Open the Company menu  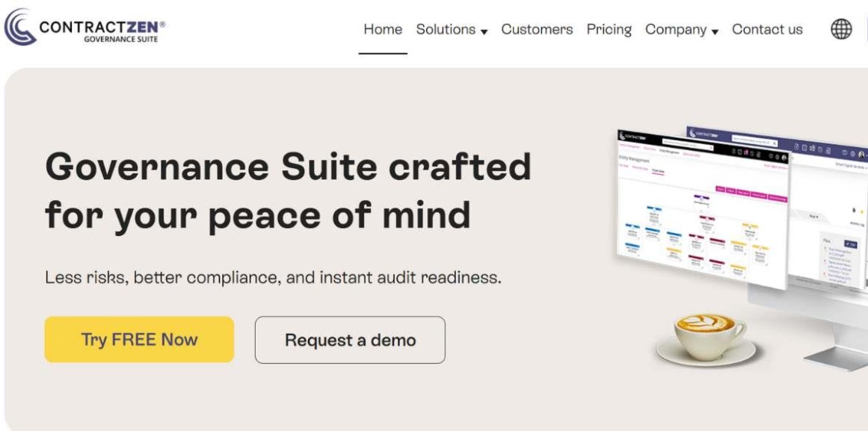click(x=676, y=30)
